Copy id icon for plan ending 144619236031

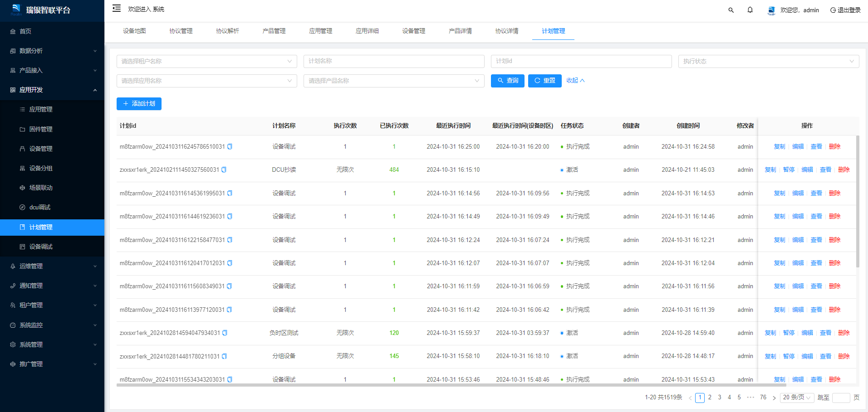pyautogui.click(x=230, y=216)
